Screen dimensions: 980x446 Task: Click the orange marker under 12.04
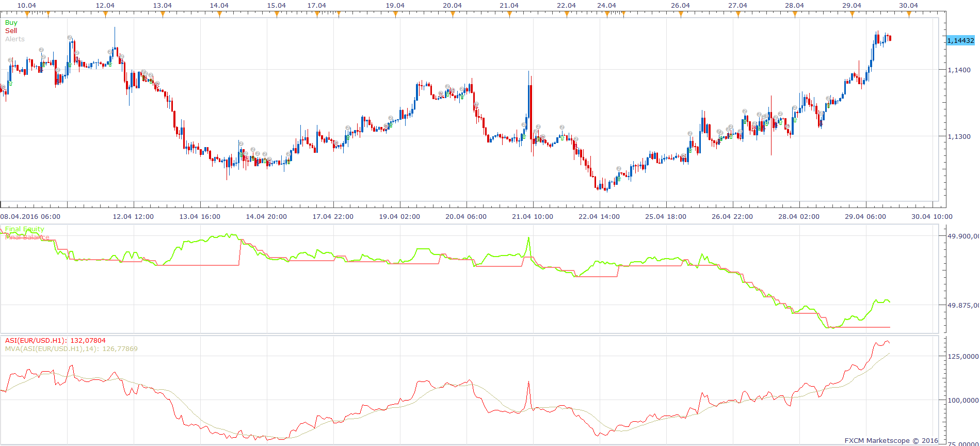(x=105, y=14)
